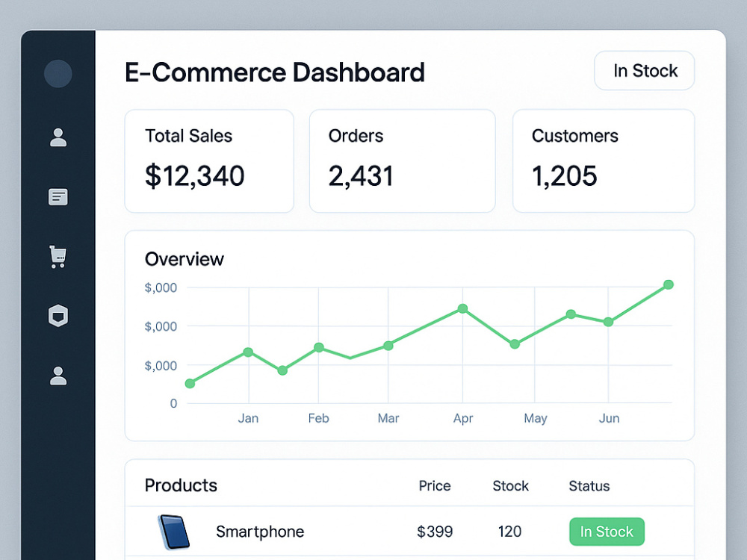Click the Status column header
The width and height of the screenshot is (747, 560).
click(x=589, y=486)
